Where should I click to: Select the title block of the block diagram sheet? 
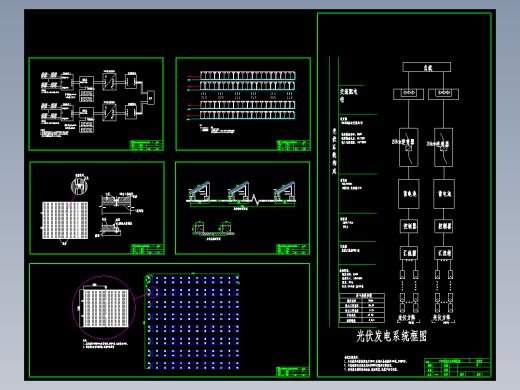[x=457, y=368]
